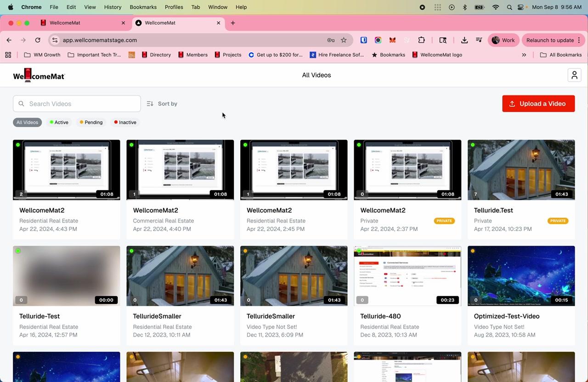Screen dimensions: 588x382
Task: Click the WellcomeMat logo
Action: pos(39,75)
